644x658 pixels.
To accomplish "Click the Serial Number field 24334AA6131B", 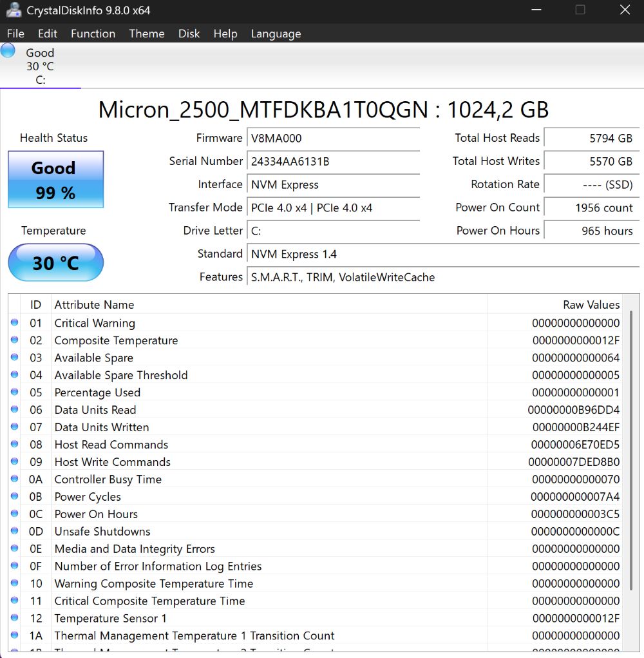I will coord(334,161).
